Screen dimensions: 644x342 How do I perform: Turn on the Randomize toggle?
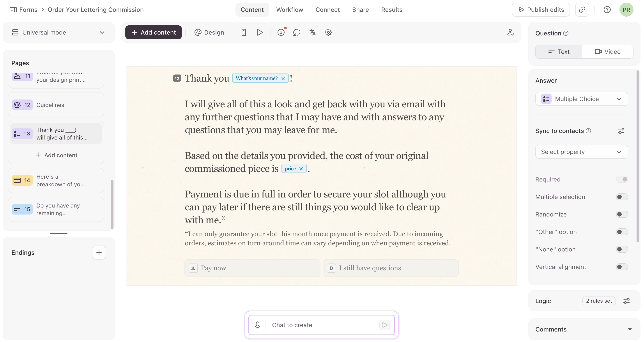click(x=622, y=214)
